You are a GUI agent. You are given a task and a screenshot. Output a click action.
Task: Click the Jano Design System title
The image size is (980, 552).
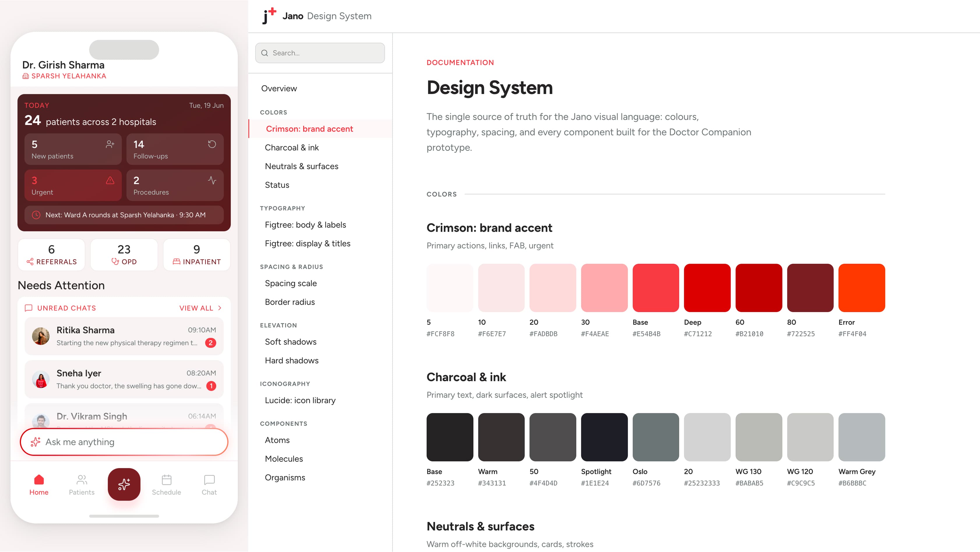[327, 16]
